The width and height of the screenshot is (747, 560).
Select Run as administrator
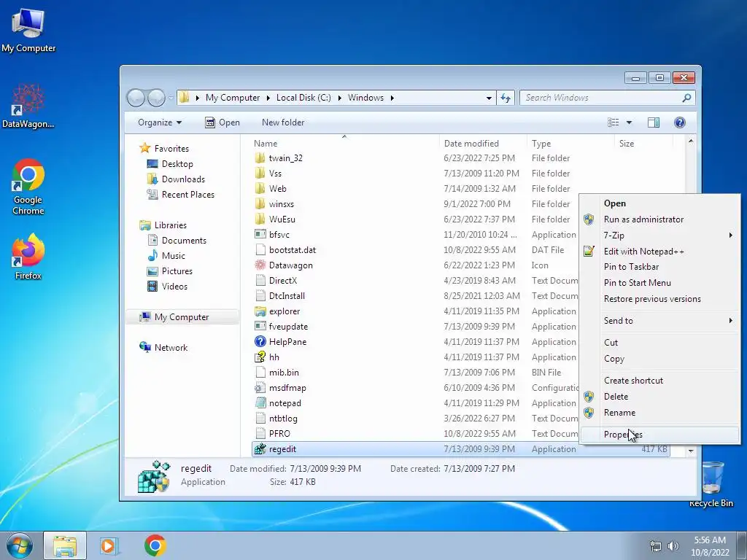coord(659,219)
